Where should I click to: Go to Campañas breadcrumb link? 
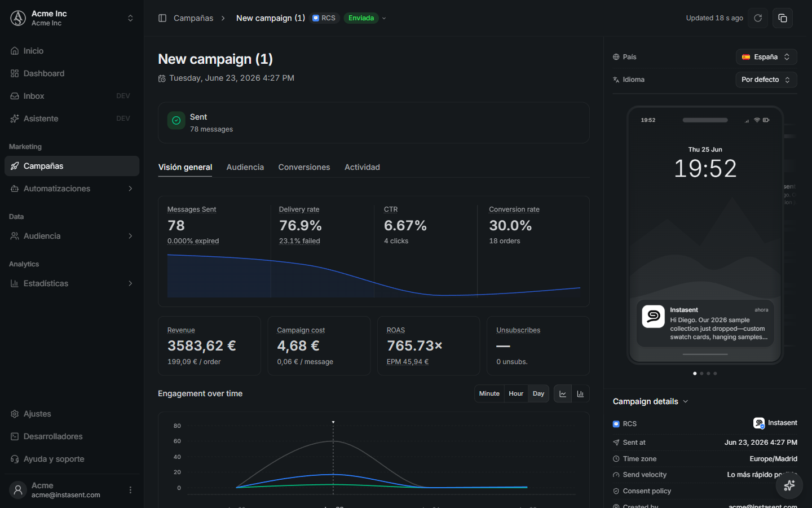pyautogui.click(x=193, y=18)
